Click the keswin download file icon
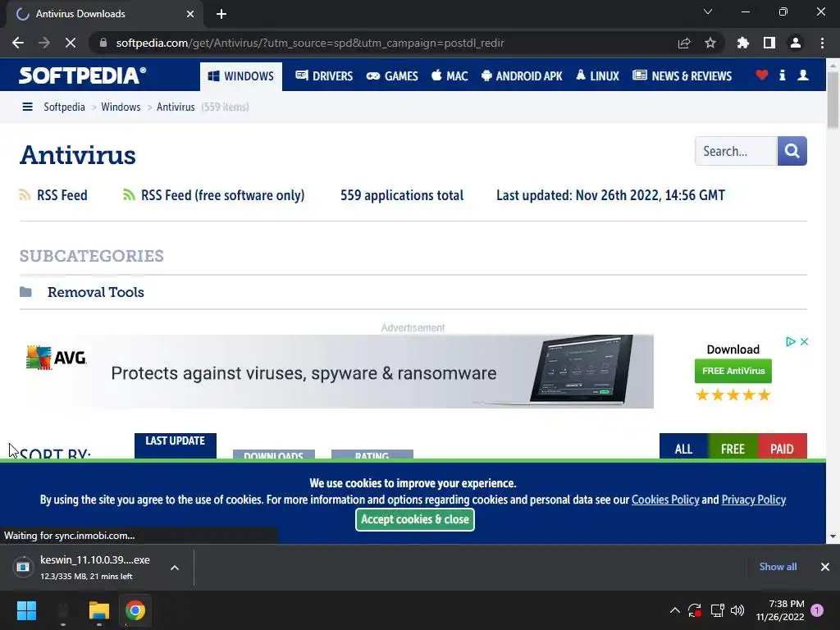Viewport: 840px width, 630px height. tap(23, 567)
